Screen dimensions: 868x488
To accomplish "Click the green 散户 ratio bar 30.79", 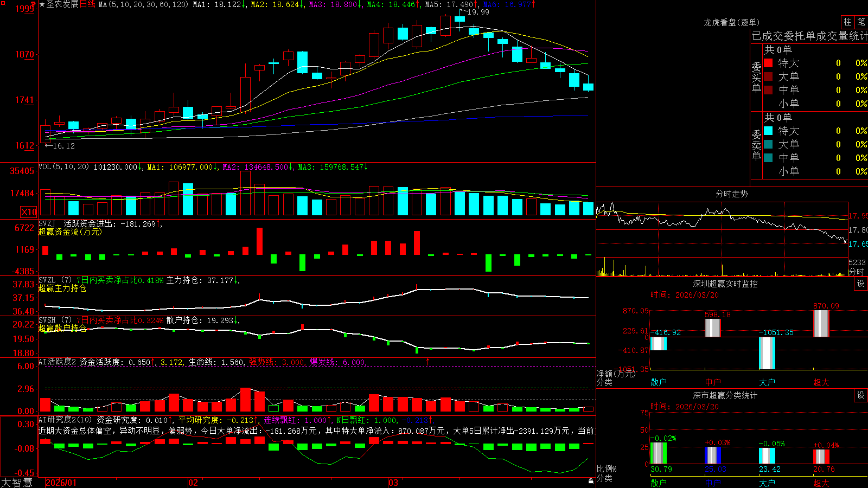I will click(x=659, y=453).
